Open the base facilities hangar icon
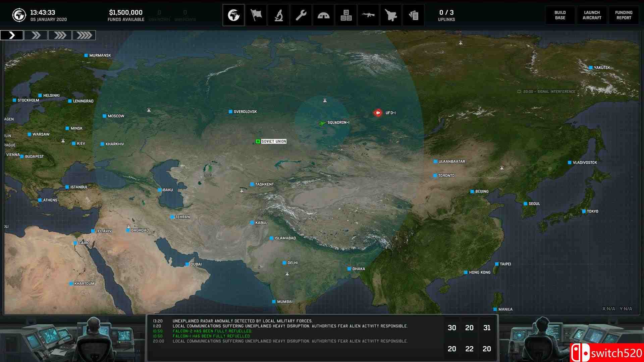This screenshot has width=644, height=362. coord(323,15)
